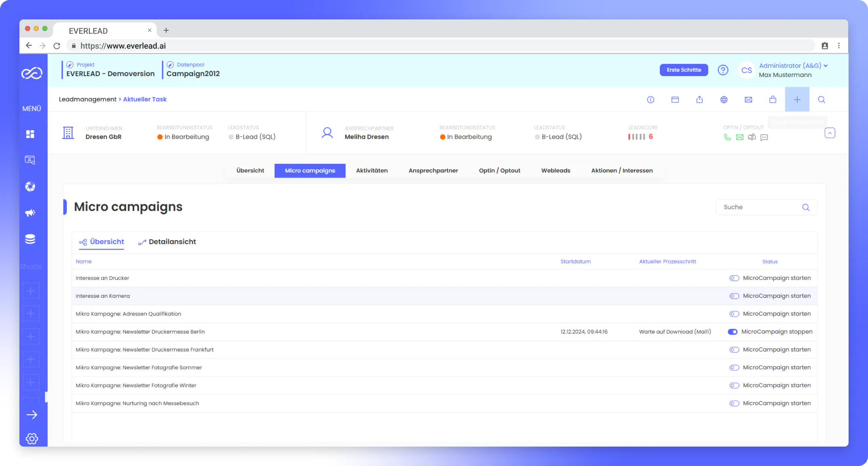Select Detailansicht view tab
Screen dimensions: 868x466
tap(167, 242)
